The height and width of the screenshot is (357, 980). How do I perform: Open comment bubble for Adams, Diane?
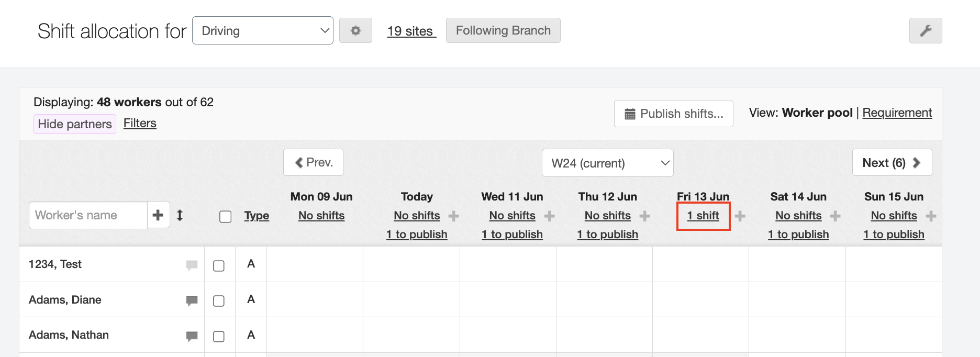tap(192, 300)
